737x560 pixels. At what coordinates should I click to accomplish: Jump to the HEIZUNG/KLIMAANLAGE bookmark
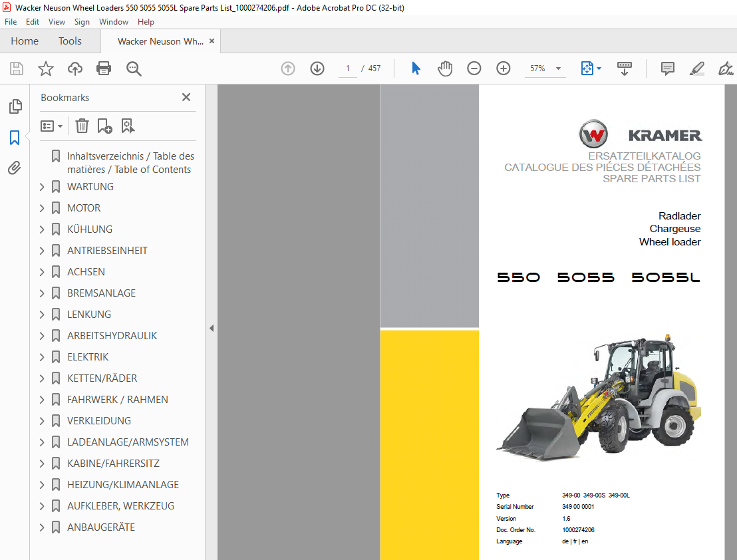(123, 485)
